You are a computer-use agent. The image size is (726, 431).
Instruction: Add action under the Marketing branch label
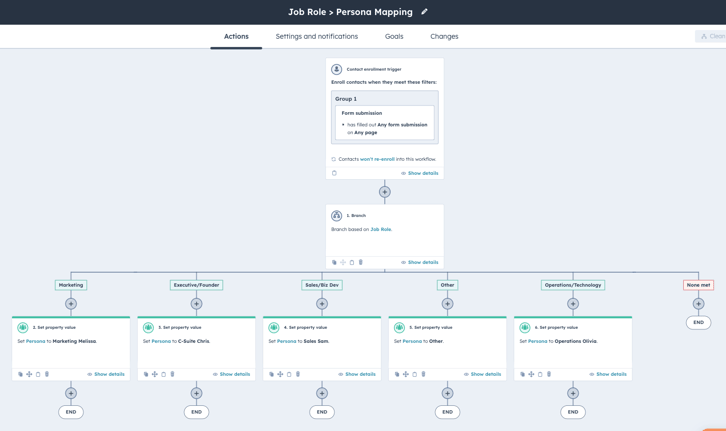pyautogui.click(x=71, y=304)
